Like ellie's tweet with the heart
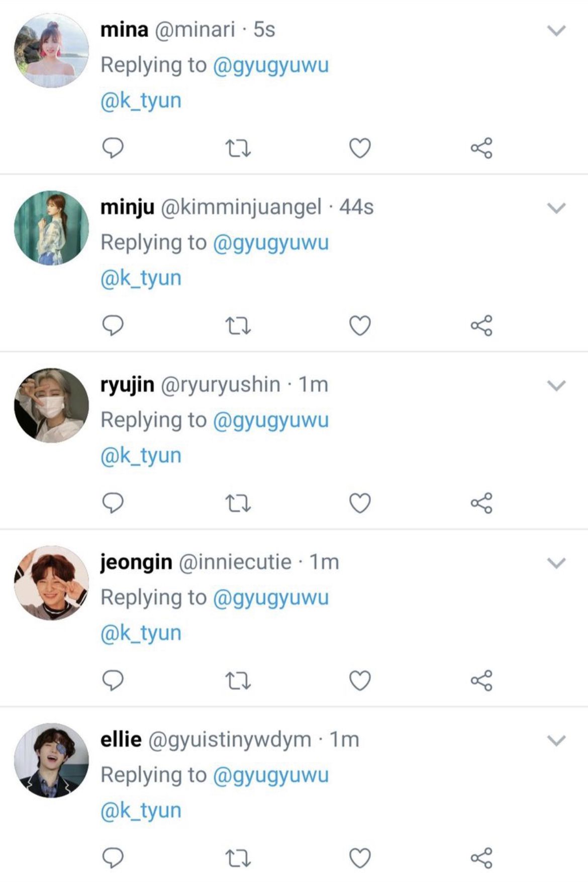The height and width of the screenshot is (882, 588). point(360,858)
